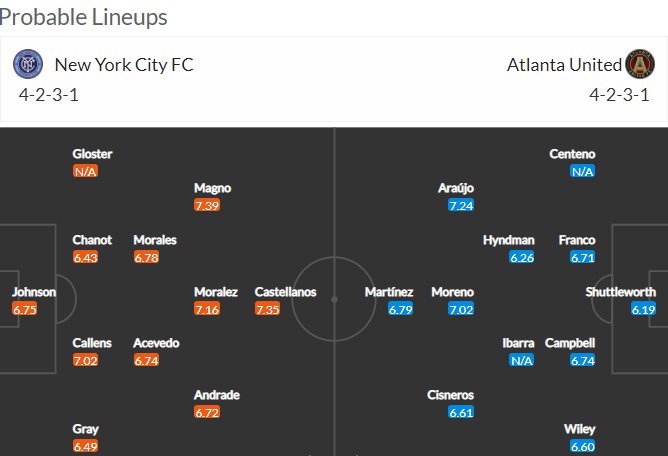This screenshot has height=456, width=668.
Task: Select player Martínez on the pitch
Action: click(x=389, y=292)
